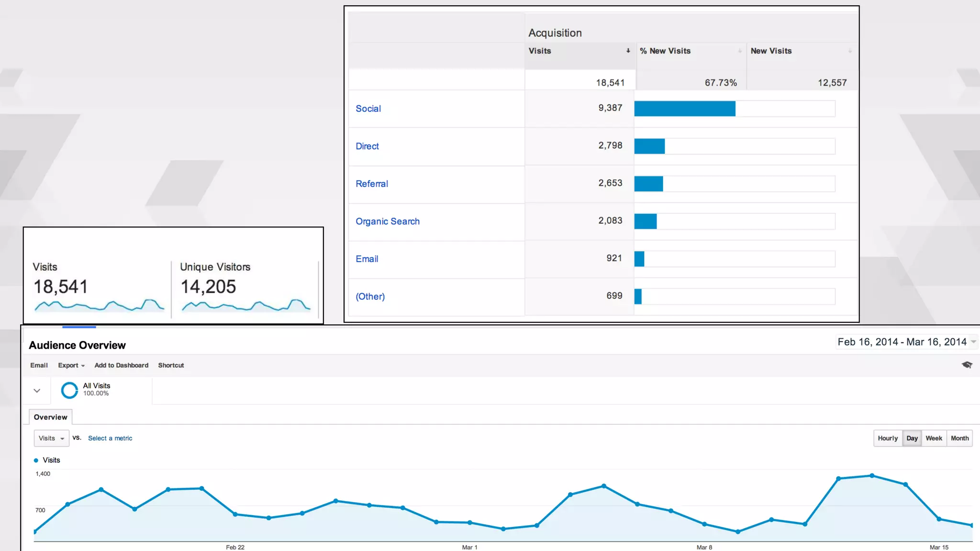The width and height of the screenshot is (980, 551).
Task: Open the Visits metric dropdown
Action: [x=51, y=438]
